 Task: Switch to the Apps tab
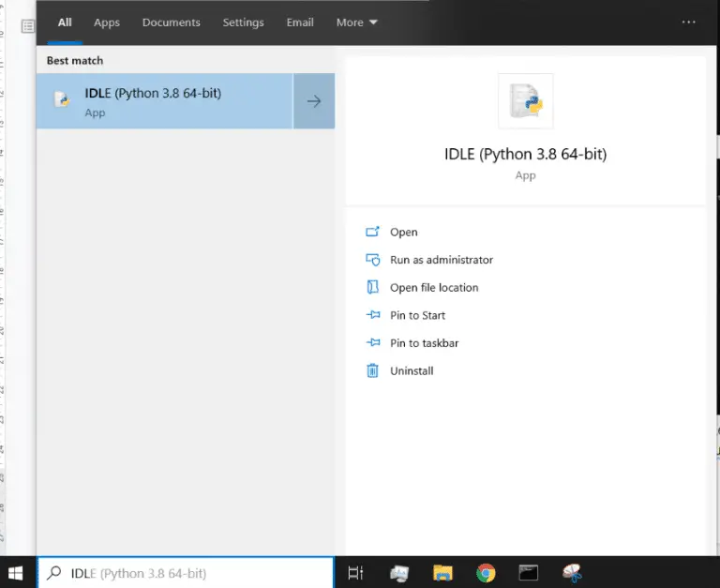[107, 23]
